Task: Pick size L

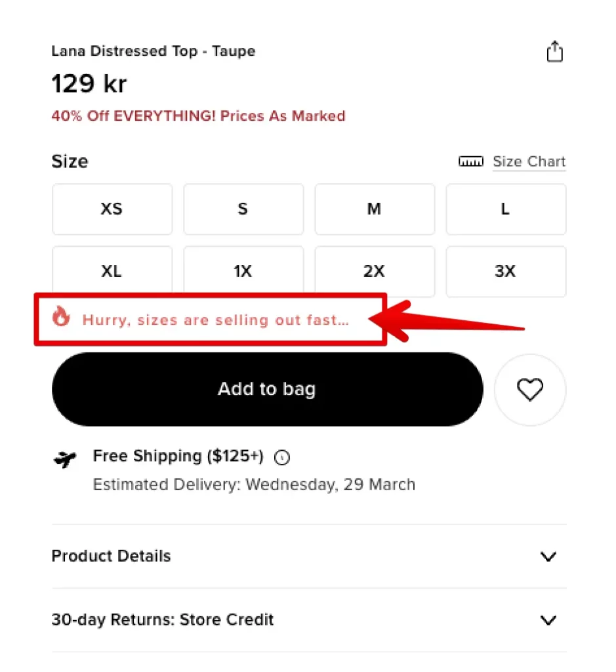Action: tap(506, 209)
